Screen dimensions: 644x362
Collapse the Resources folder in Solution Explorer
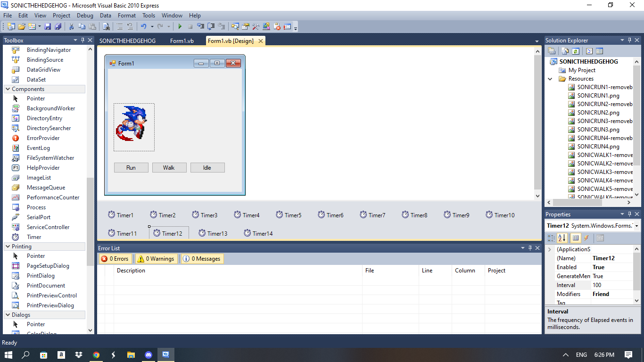(x=550, y=79)
